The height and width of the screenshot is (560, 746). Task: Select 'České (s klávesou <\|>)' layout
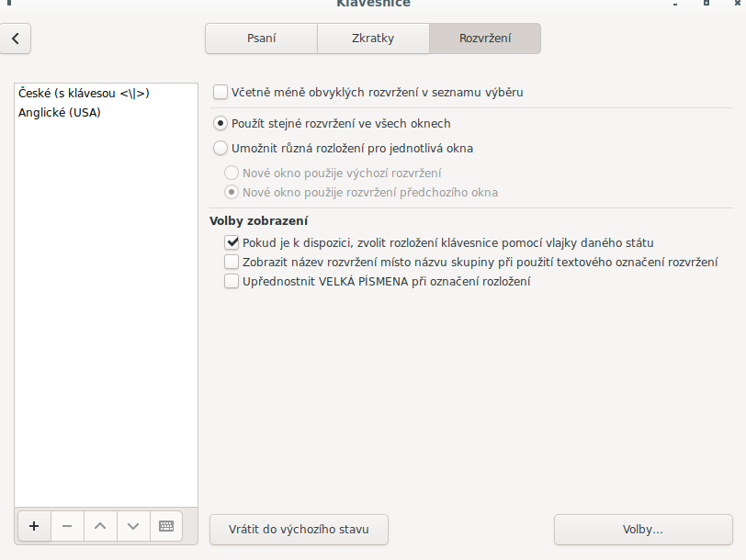[x=84, y=93]
